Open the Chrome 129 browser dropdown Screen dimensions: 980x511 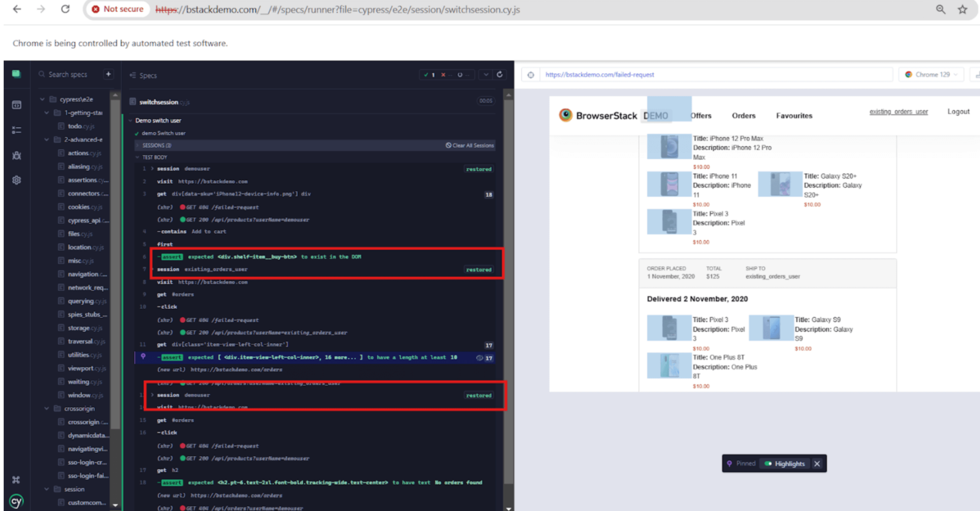(x=930, y=75)
